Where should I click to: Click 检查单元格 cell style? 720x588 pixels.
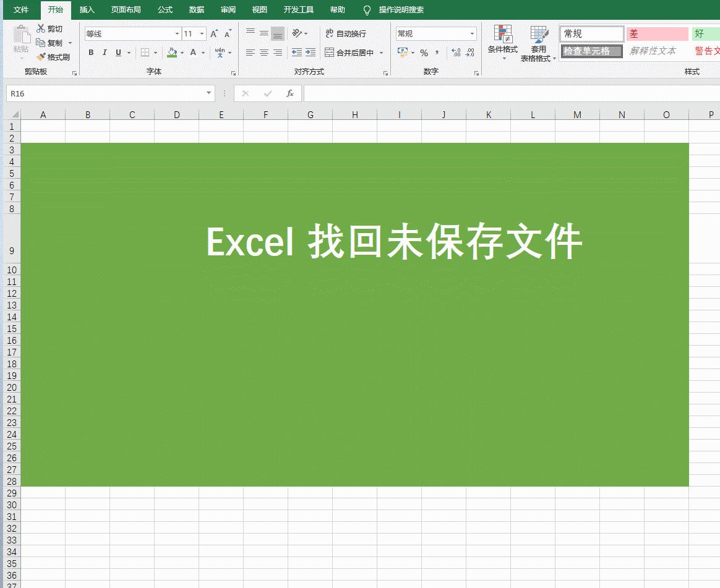pyautogui.click(x=591, y=51)
